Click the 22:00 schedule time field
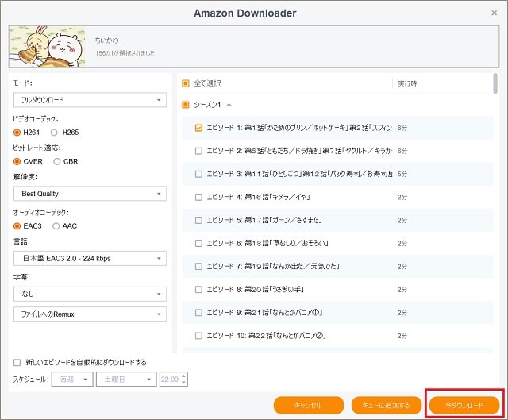Screen dimensions: 508x420 (170, 380)
